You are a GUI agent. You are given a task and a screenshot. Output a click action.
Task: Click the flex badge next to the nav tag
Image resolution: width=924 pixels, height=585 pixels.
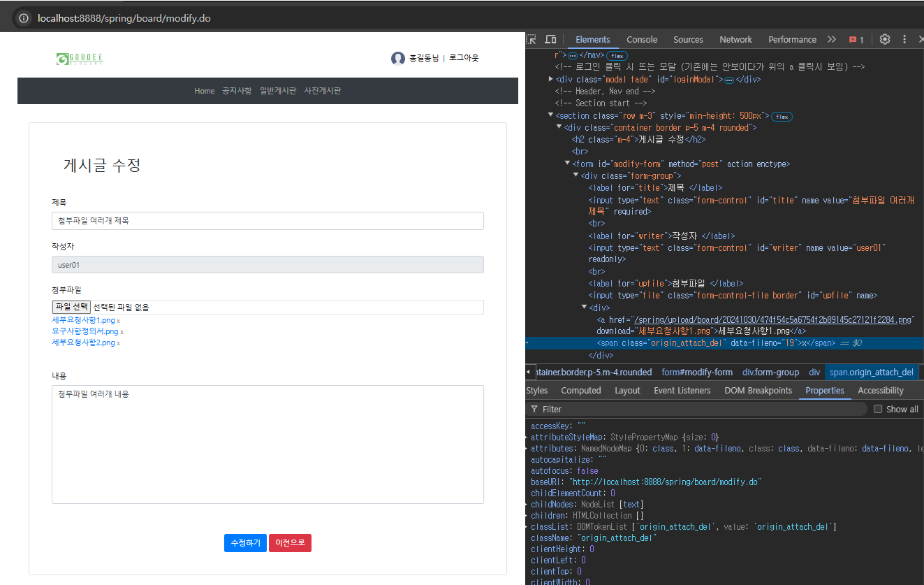[x=617, y=55]
